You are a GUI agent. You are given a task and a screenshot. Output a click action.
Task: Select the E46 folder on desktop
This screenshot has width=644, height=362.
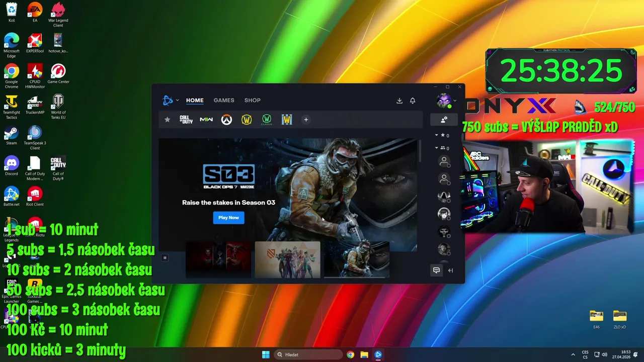pyautogui.click(x=596, y=319)
